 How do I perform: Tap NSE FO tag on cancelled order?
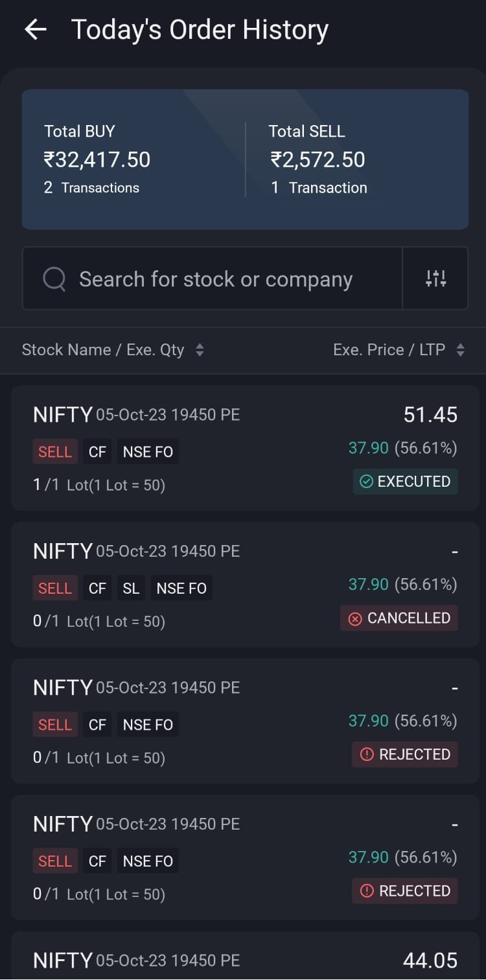click(181, 589)
